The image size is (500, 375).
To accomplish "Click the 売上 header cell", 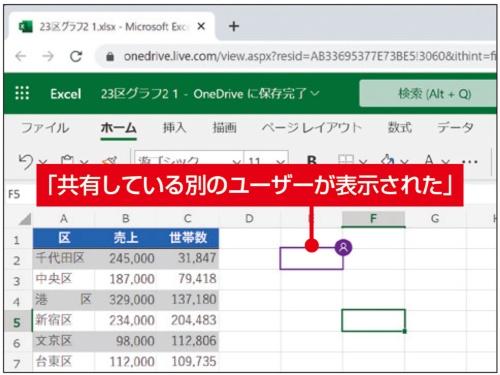I will (125, 238).
